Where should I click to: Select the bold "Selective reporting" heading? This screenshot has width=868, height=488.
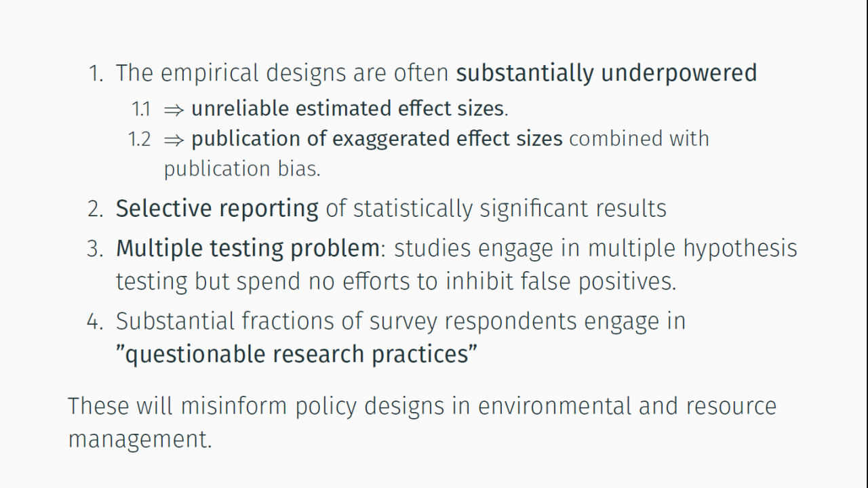point(217,208)
